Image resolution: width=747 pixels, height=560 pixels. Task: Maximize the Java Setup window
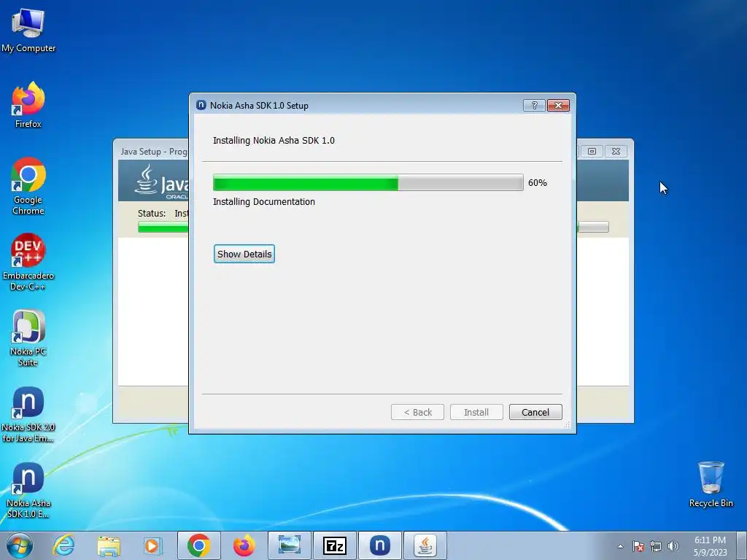pos(592,151)
